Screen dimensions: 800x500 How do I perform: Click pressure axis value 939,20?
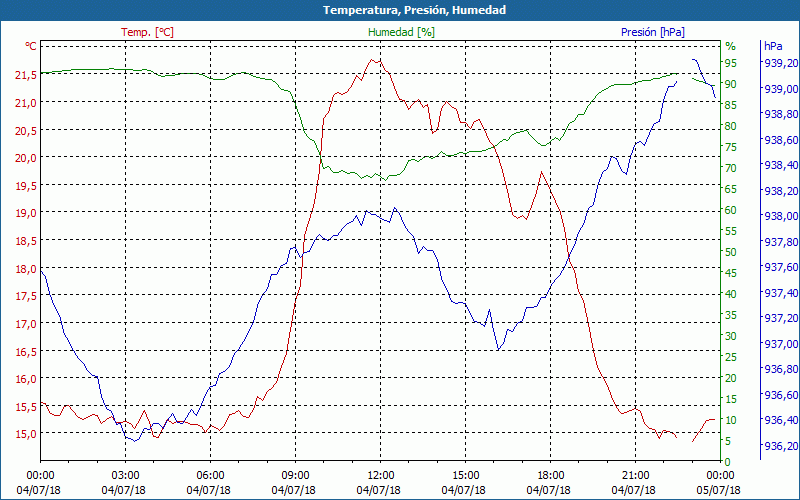coord(779,63)
